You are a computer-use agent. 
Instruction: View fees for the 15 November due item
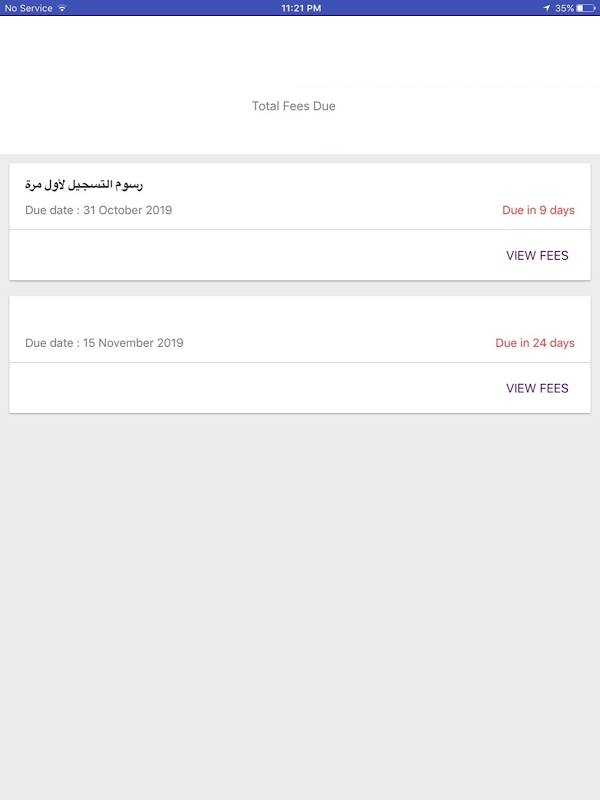(x=537, y=388)
